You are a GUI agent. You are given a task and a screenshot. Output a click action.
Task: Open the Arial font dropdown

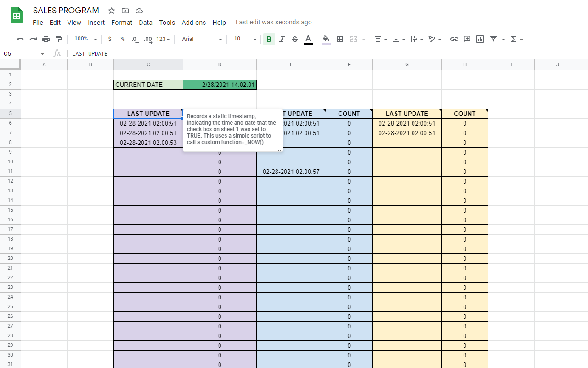click(x=202, y=39)
